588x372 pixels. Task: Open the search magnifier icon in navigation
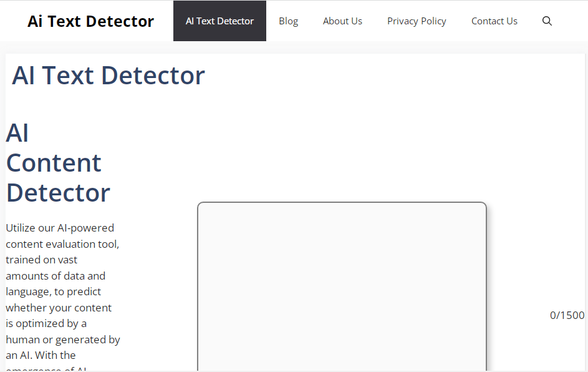pyautogui.click(x=547, y=21)
